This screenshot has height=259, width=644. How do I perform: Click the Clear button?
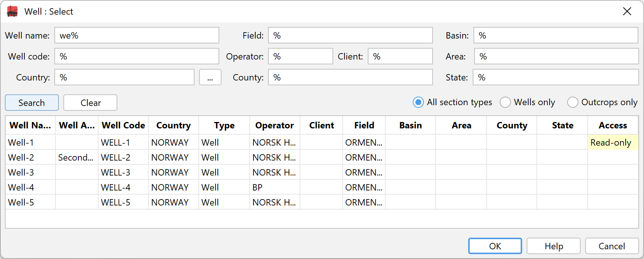(90, 103)
